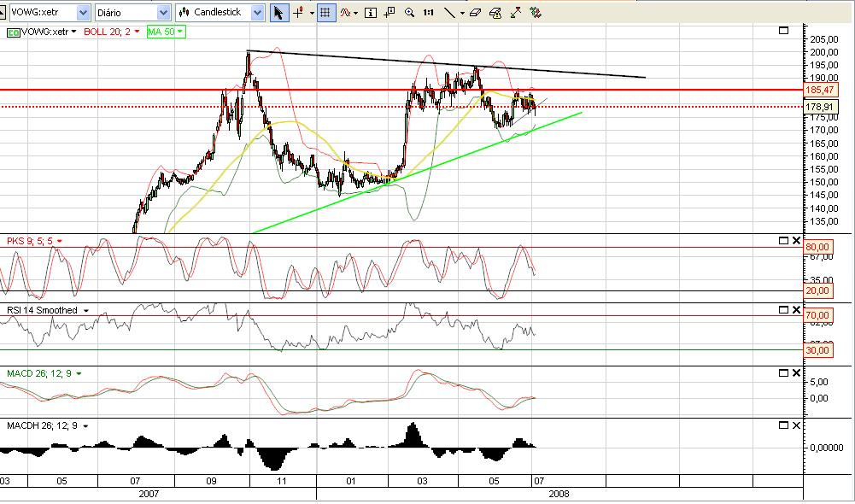Click the 30,00 RSI level label
Image resolution: width=855 pixels, height=504 pixels.
point(817,350)
